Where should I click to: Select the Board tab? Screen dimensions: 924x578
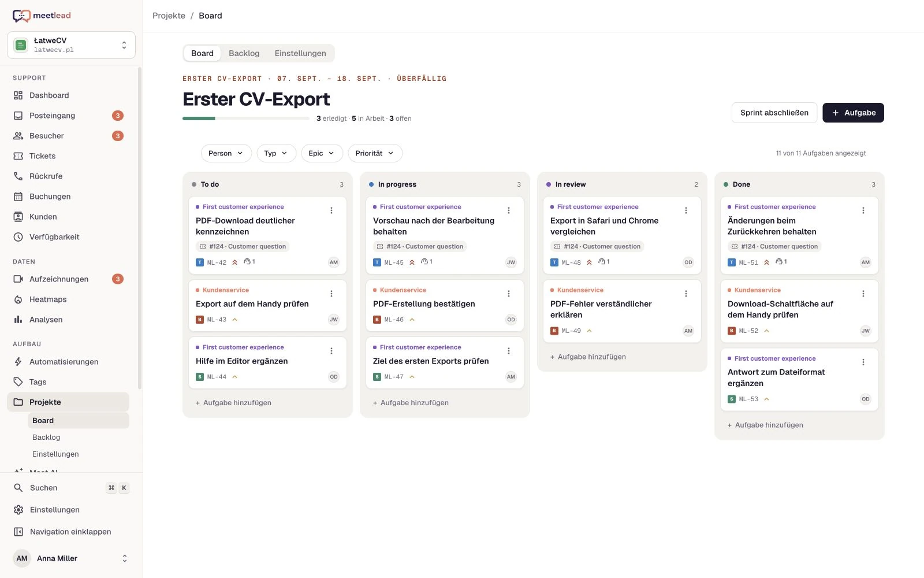(202, 53)
